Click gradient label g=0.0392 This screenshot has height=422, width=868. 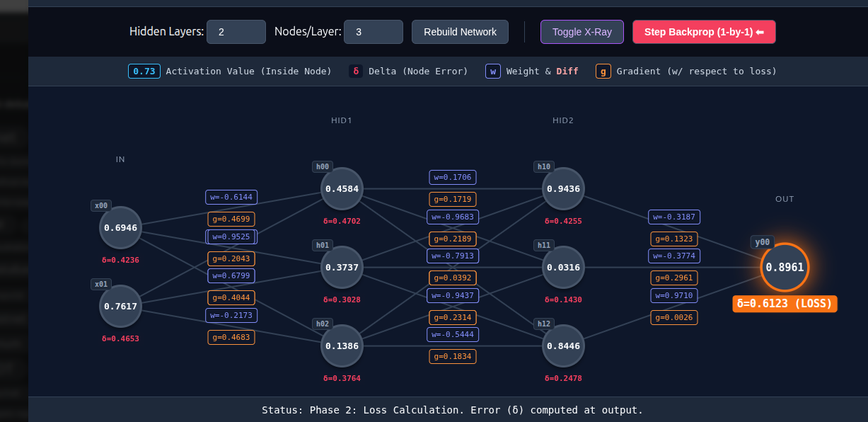point(453,278)
